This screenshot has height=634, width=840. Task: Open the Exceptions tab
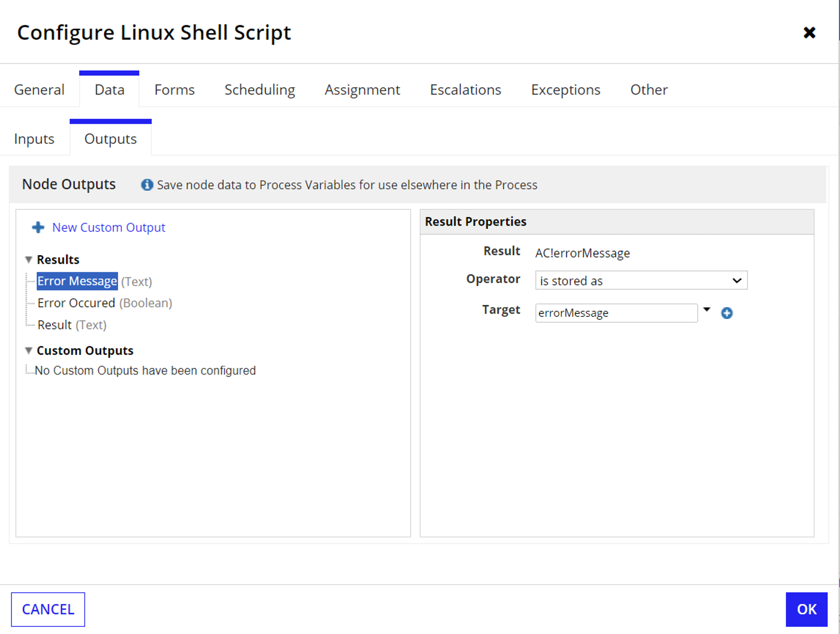click(x=565, y=90)
